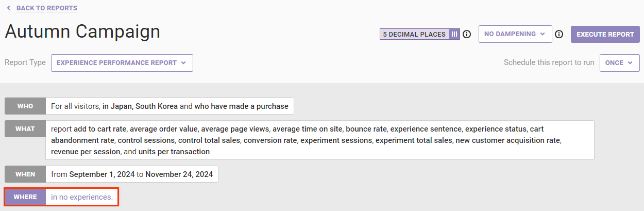Click the 'in no experiences.' text
The width and height of the screenshot is (644, 211).
pyautogui.click(x=82, y=197)
